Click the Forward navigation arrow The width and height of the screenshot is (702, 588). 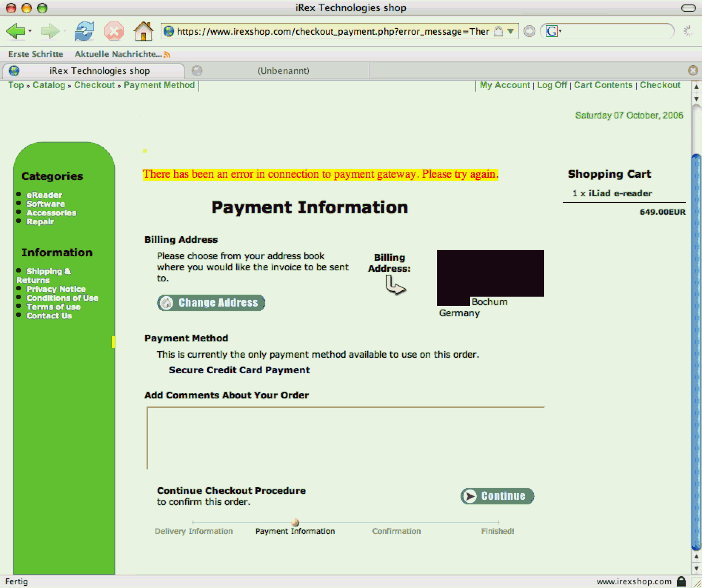50,31
